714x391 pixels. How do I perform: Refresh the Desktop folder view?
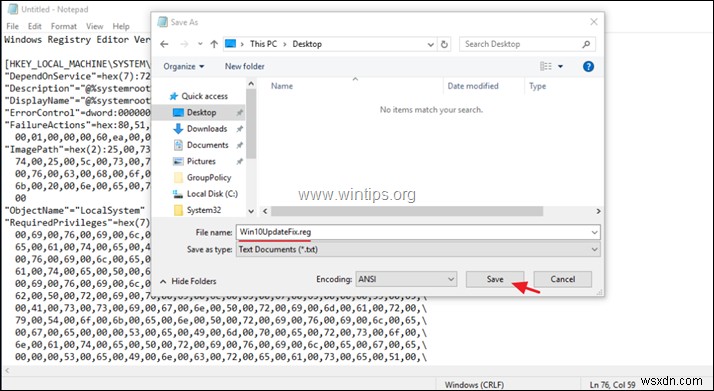444,44
